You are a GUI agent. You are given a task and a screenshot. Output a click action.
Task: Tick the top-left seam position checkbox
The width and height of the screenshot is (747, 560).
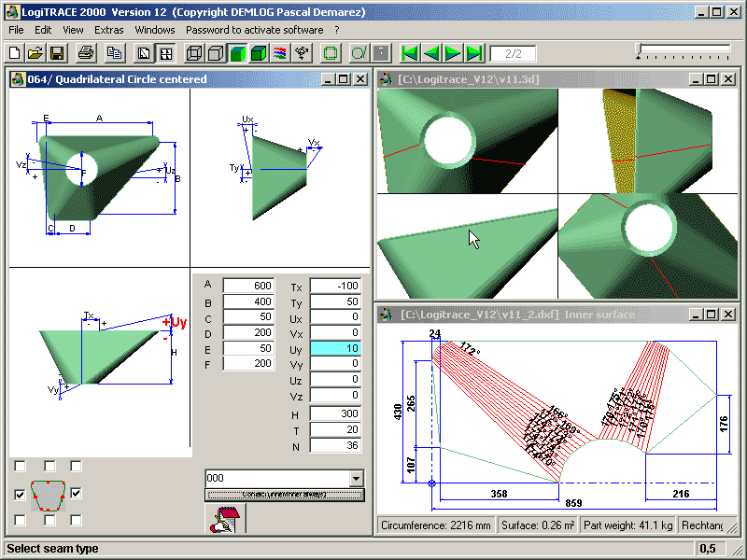[x=20, y=466]
